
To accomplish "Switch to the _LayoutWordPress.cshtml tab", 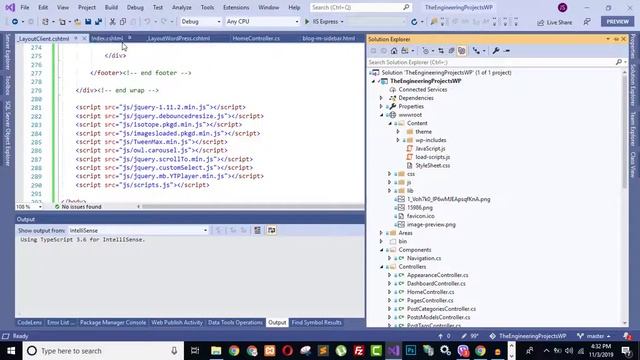I will [178, 38].
